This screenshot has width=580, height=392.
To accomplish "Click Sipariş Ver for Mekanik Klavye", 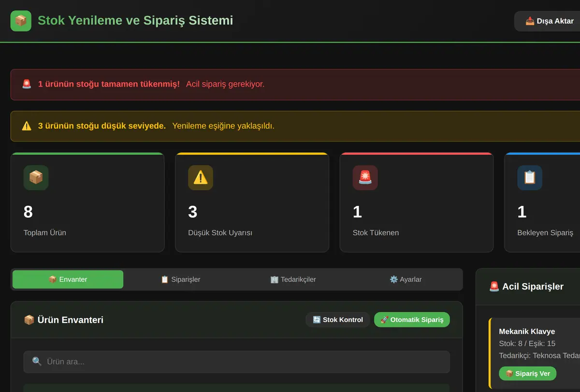I will 528,374.
